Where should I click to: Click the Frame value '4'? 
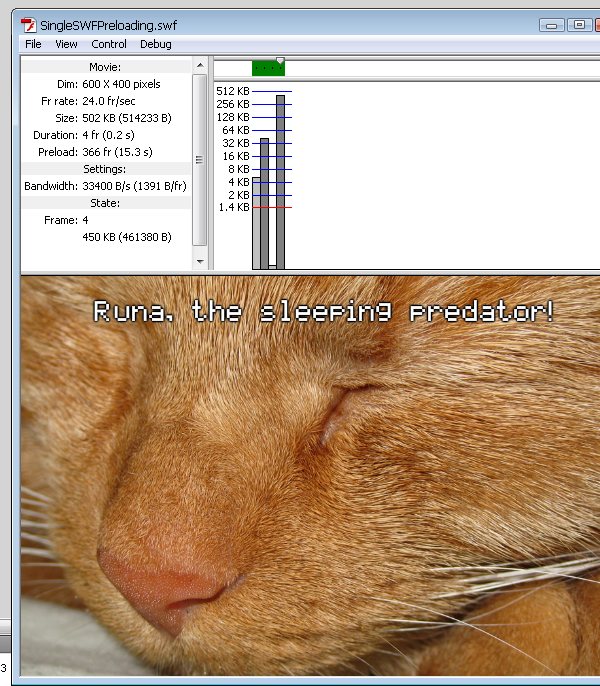pyautogui.click(x=85, y=220)
